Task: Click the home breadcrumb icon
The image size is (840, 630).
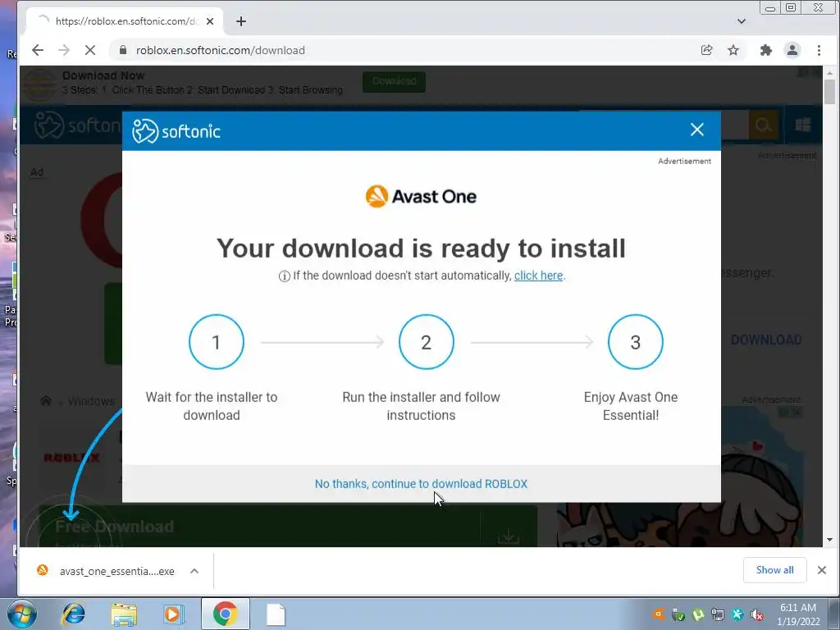Action: 46,400
